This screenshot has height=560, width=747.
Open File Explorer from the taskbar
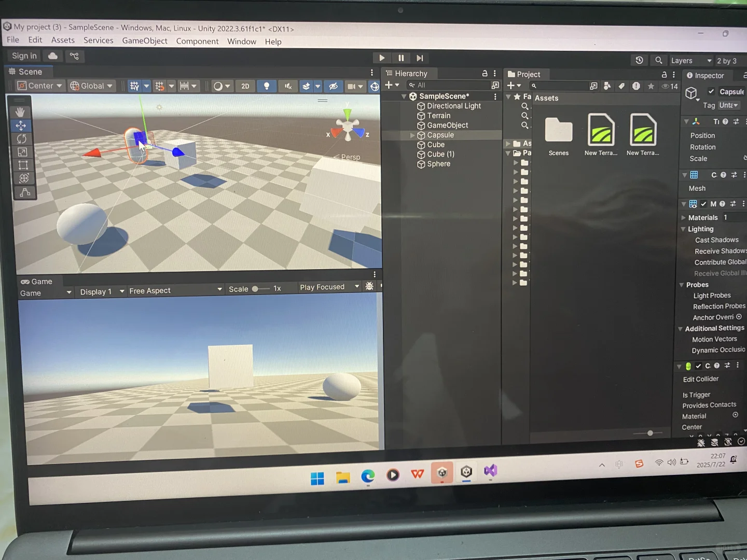point(343,477)
